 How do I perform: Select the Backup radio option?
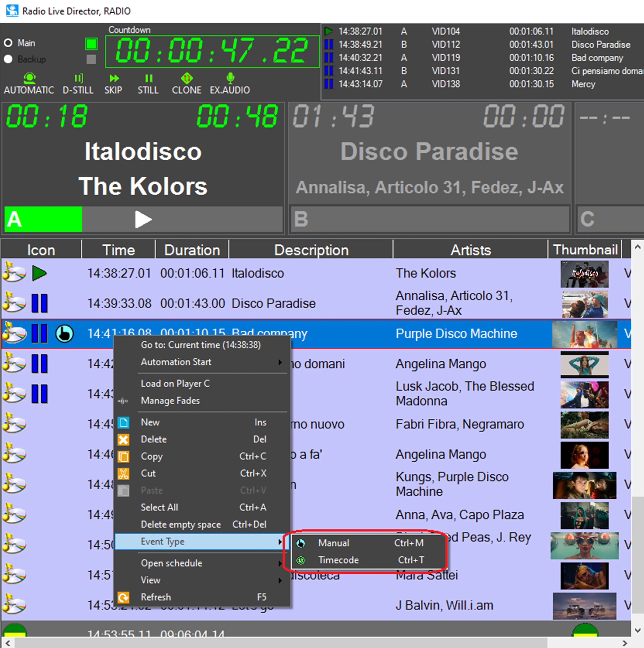(8, 59)
